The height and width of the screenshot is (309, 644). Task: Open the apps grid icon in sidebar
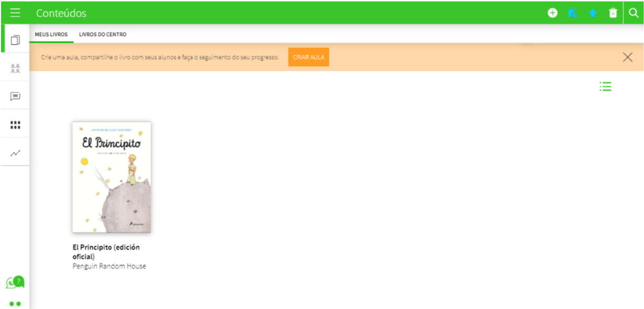pyautogui.click(x=15, y=125)
